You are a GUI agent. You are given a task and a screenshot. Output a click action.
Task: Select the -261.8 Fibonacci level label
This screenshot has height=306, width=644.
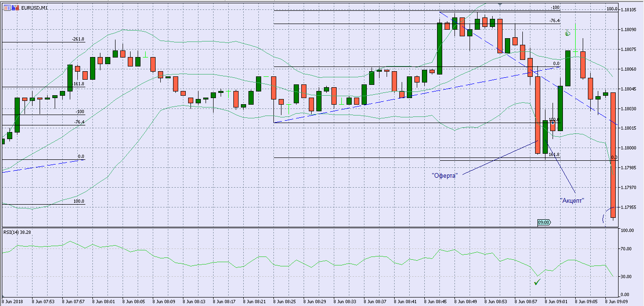pos(78,39)
